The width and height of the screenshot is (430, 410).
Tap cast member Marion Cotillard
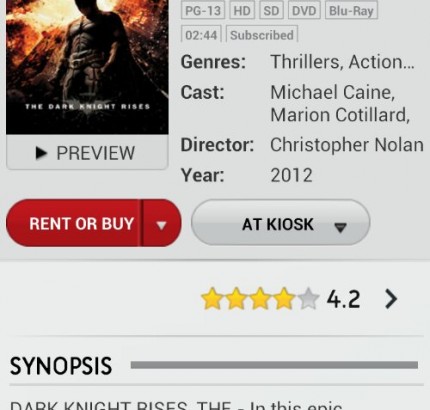(x=340, y=115)
